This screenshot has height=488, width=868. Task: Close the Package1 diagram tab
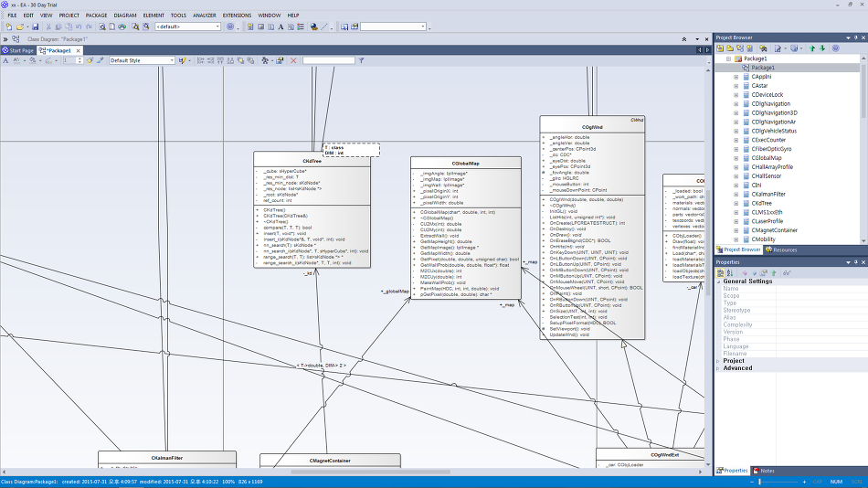79,50
